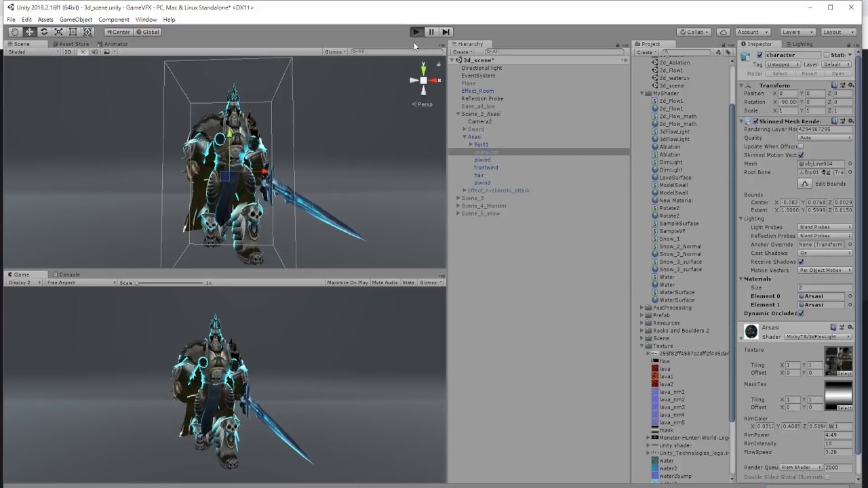This screenshot has height=488, width=868.
Task: Select the combined Transform tool in the toolbar
Action: point(87,32)
